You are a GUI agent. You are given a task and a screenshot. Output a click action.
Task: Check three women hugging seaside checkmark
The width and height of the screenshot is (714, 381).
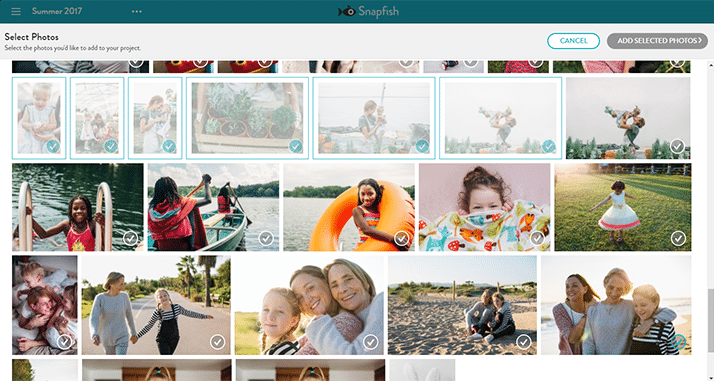(x=678, y=341)
